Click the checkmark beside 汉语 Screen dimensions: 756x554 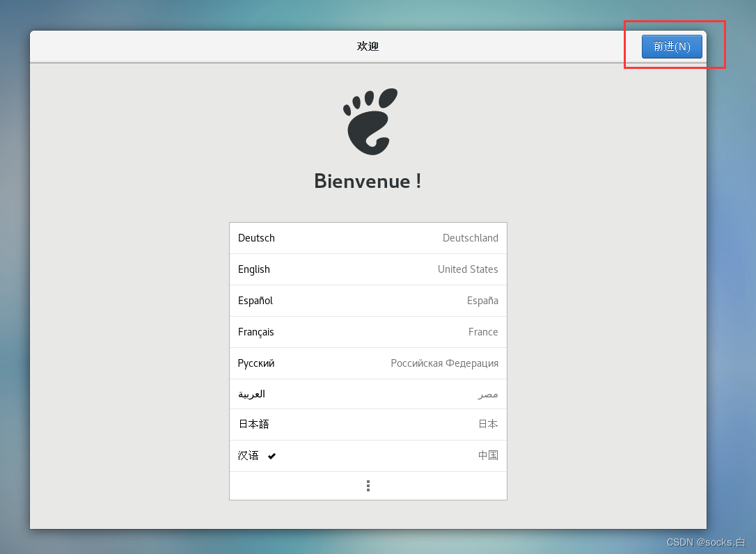coord(271,456)
